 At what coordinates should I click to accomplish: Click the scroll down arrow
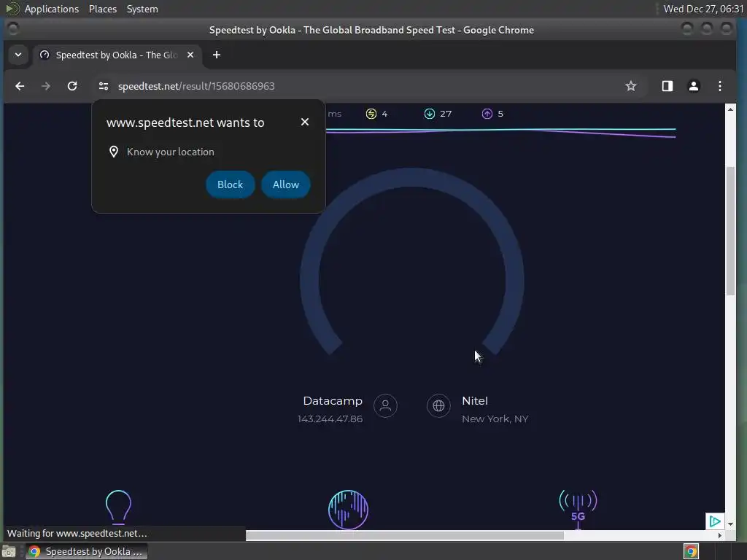730,524
